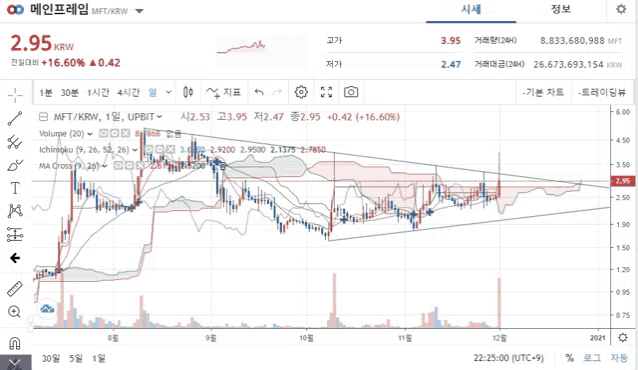The image size is (638, 370).
Task: Select the text annotation tool
Action: click(x=15, y=188)
